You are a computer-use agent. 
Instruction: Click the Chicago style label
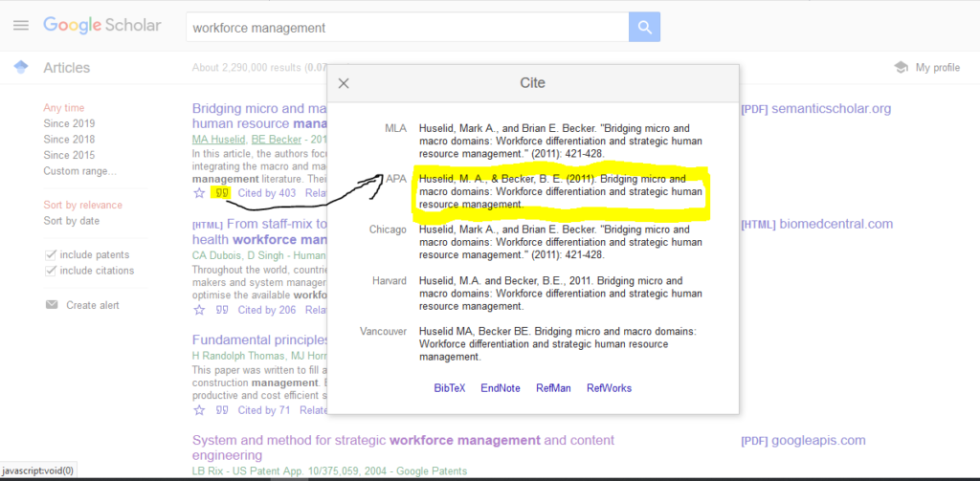[388, 230]
